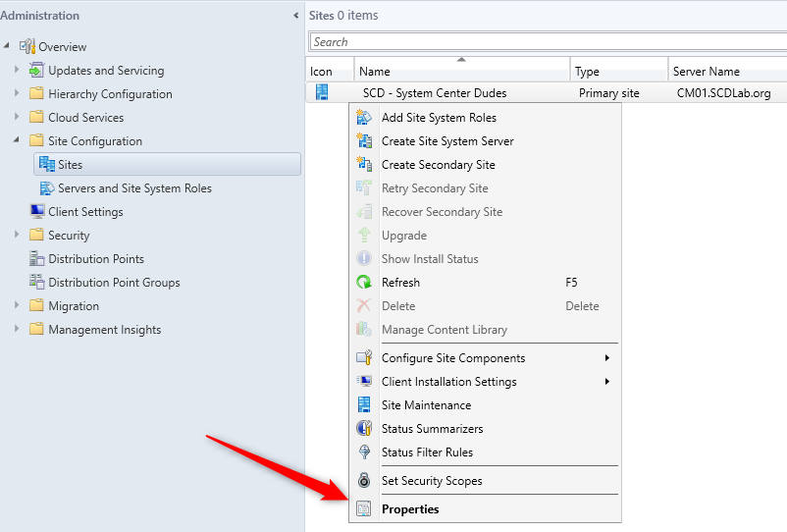Click the Status Filter Rules funnel icon
Screen dimensions: 787x532
(x=364, y=452)
